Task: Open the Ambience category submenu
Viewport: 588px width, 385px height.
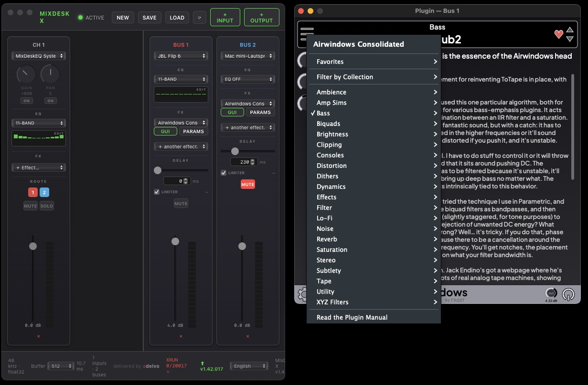Action: pyautogui.click(x=374, y=92)
